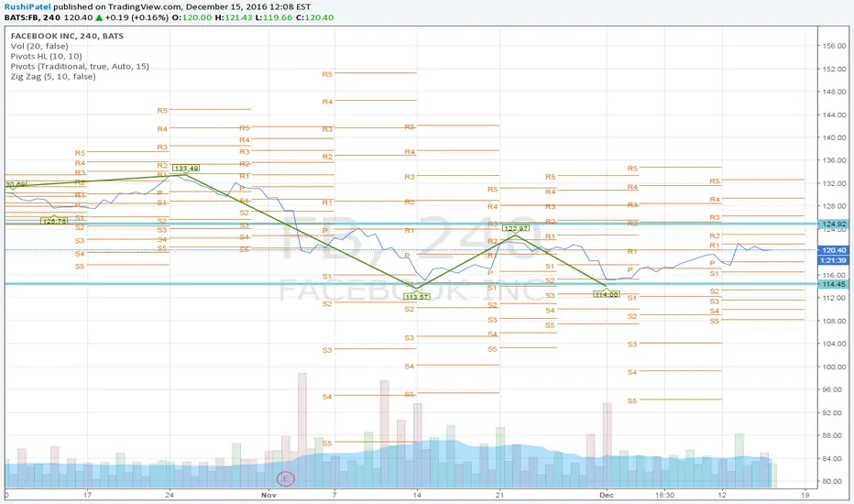This screenshot has width=854, height=504.
Task: Select the 124.92 horizontal line price tag
Action: tap(833, 224)
